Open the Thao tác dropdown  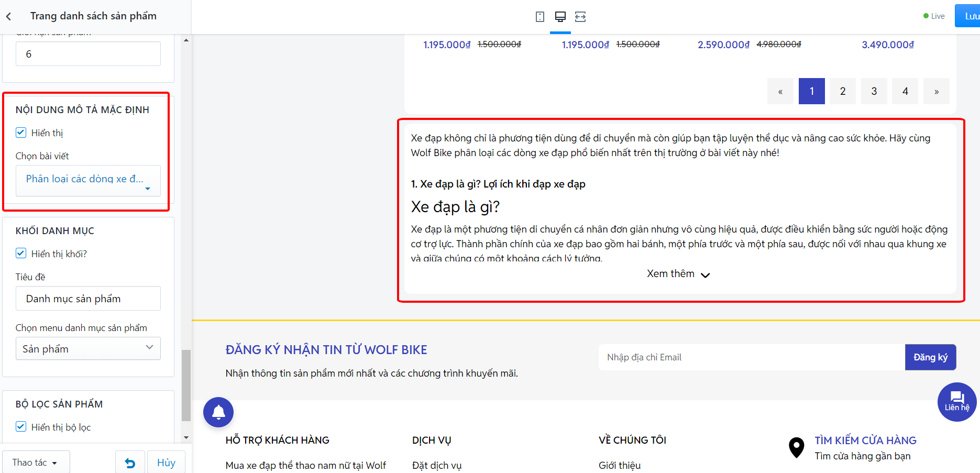coord(36,463)
